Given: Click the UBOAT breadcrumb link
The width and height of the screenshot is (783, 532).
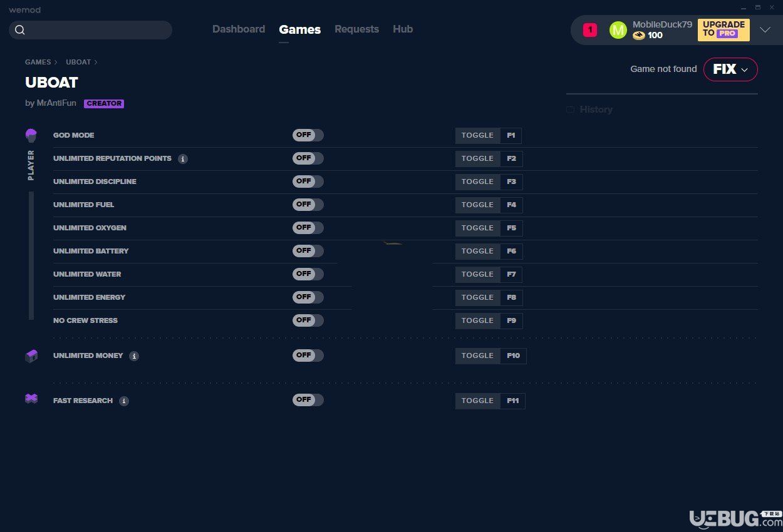Looking at the screenshot, I should [78, 62].
